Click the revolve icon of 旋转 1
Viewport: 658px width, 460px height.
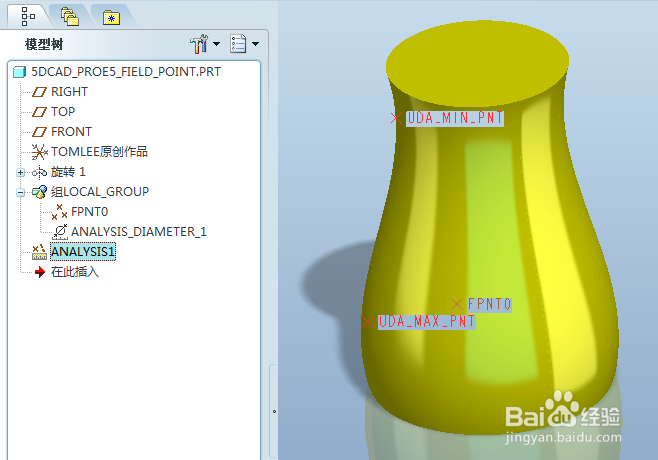click(x=39, y=172)
